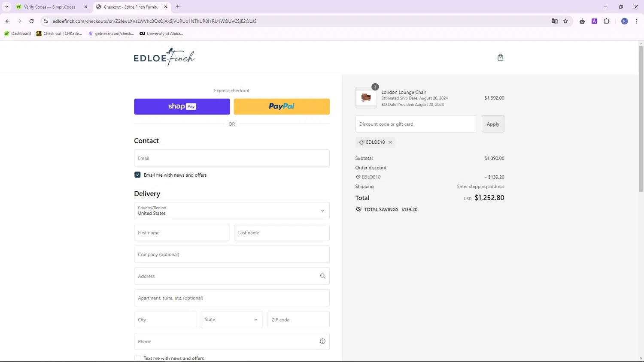The width and height of the screenshot is (644, 362).
Task: Click the robot-shaped extension icon
Action: pos(582,21)
